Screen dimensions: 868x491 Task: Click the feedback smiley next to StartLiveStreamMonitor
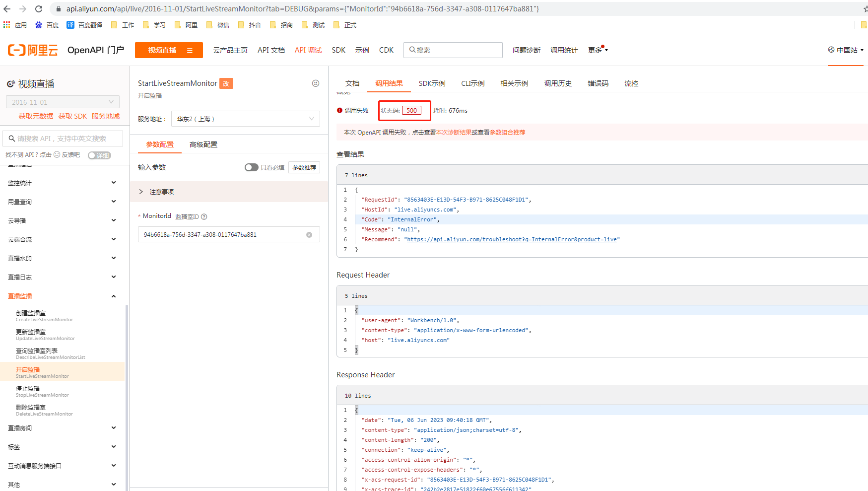(316, 83)
